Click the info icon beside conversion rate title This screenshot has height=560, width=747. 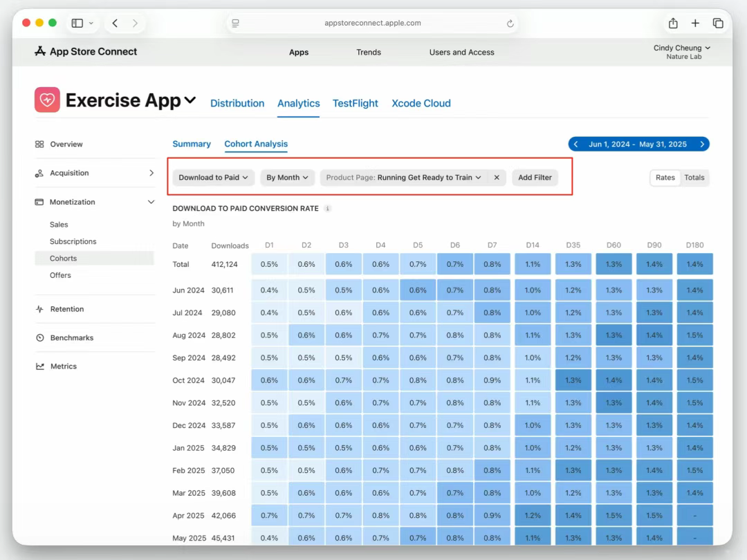point(328,209)
